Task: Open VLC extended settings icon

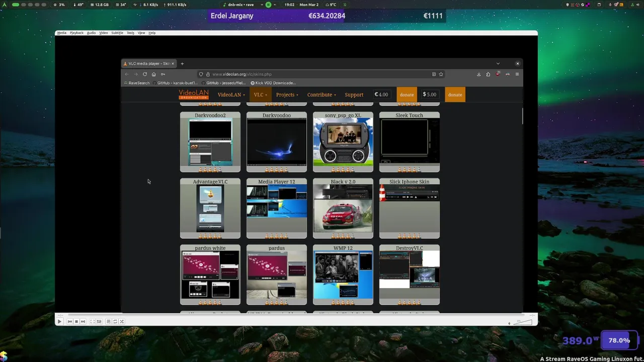Action: (99, 321)
